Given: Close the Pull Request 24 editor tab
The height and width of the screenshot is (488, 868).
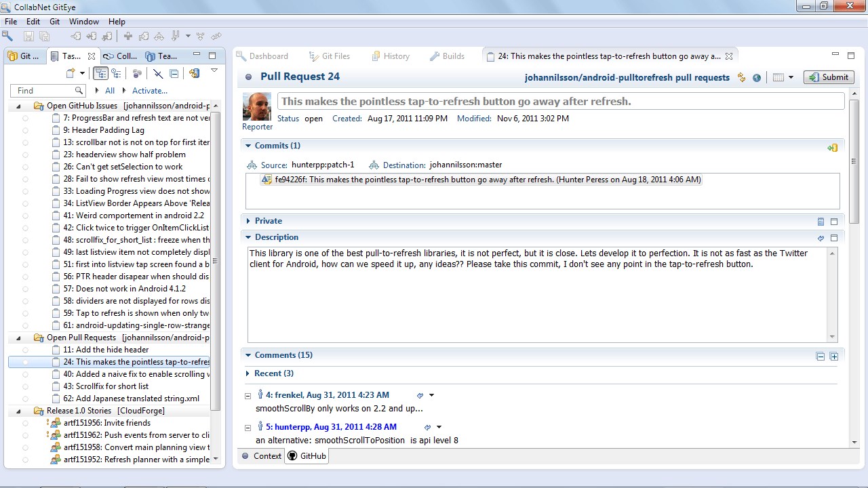Looking at the screenshot, I should pos(729,56).
